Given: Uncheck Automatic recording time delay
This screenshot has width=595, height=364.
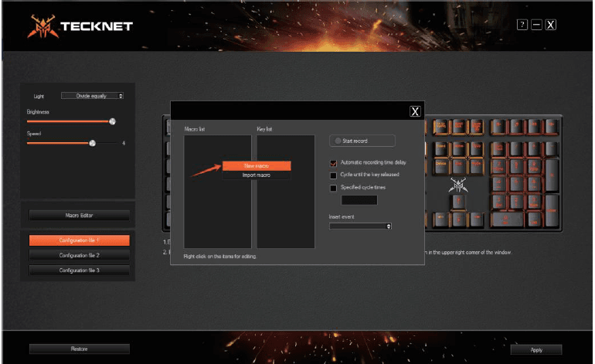Looking at the screenshot, I should [x=334, y=163].
